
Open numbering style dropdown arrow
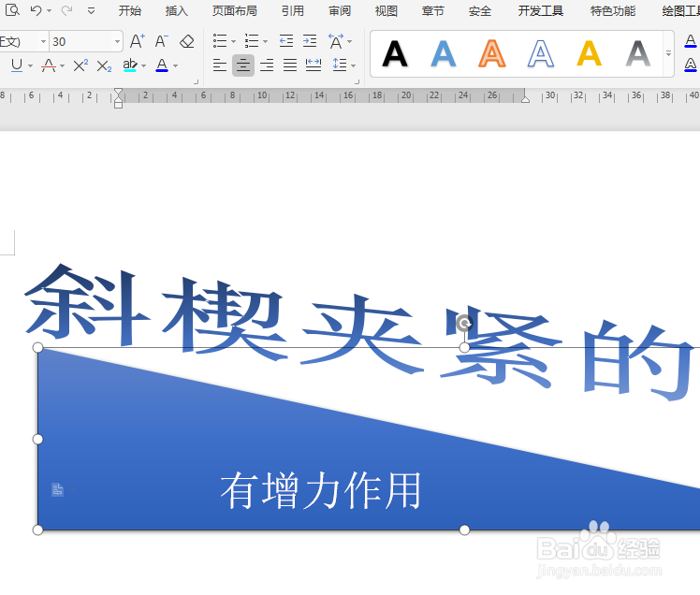[265, 41]
